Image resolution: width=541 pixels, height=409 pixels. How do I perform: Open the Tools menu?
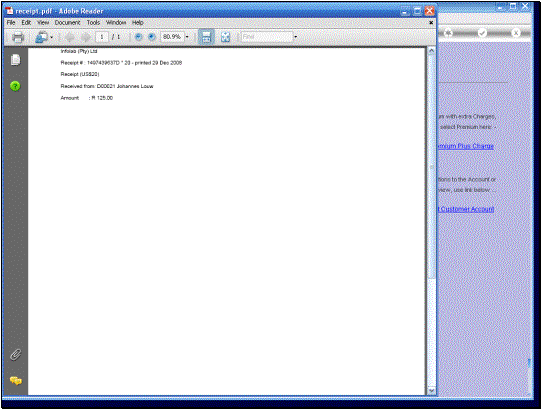[93, 22]
